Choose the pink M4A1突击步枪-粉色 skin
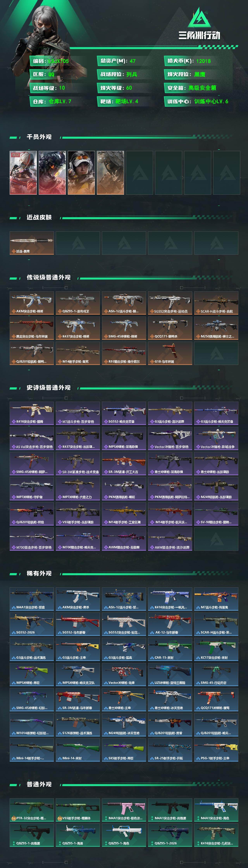 124,810
